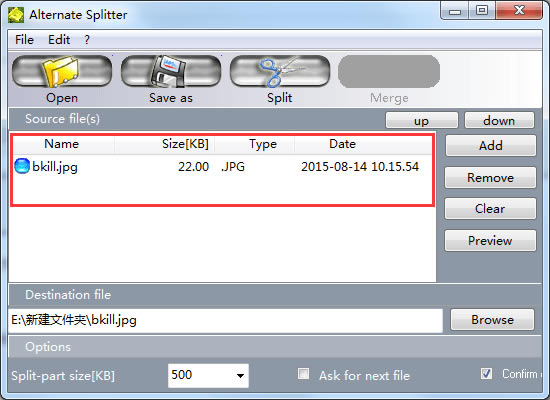
Task: Open the ? help menu
Action: [x=87, y=40]
